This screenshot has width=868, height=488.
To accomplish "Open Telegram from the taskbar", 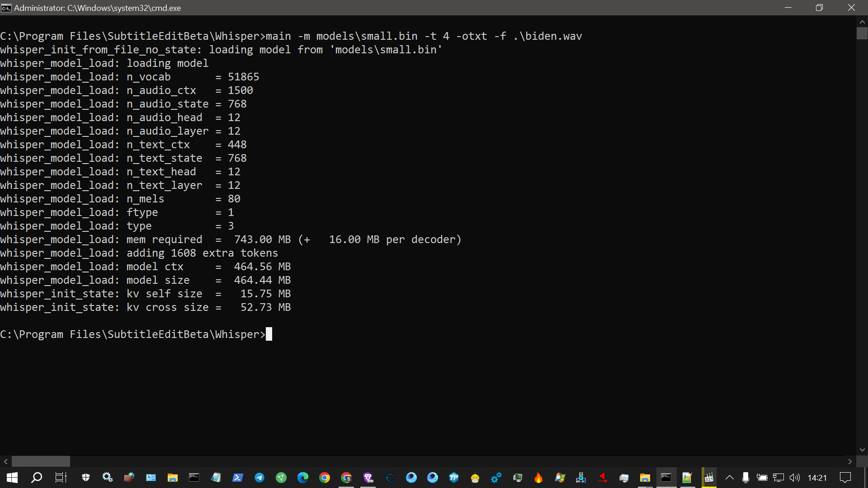I will (x=259, y=478).
